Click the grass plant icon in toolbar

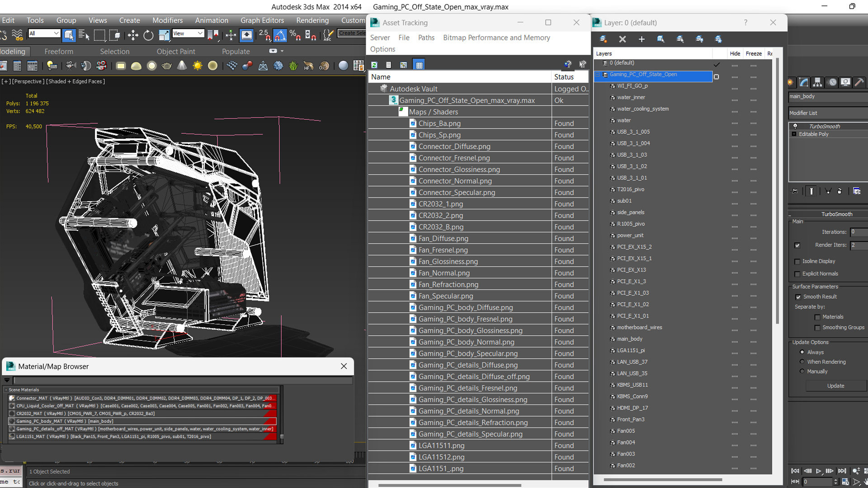293,66
